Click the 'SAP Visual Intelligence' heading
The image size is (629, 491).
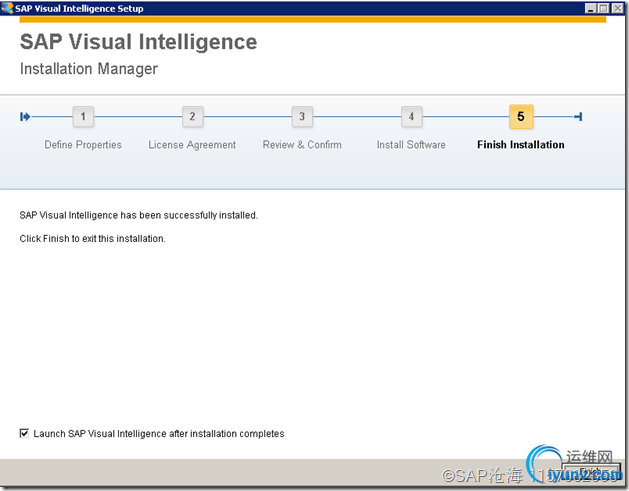coord(138,42)
